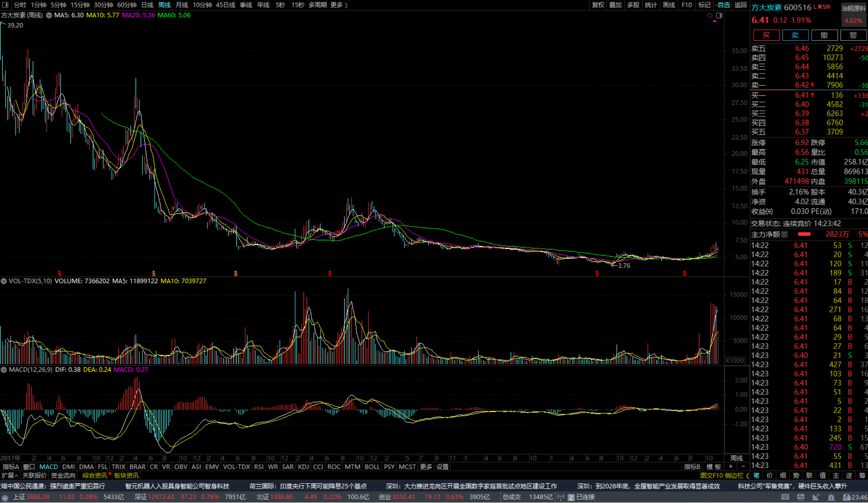Switch to the 日线 daily chart tab
Viewport: 868px width, 503px height.
pyautogui.click(x=147, y=5)
